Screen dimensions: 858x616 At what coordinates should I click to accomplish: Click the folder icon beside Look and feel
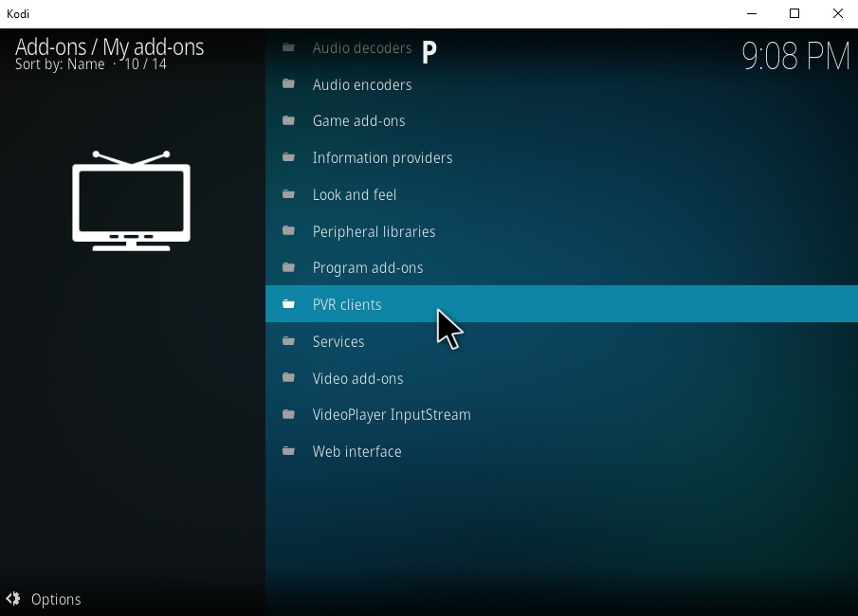288,194
